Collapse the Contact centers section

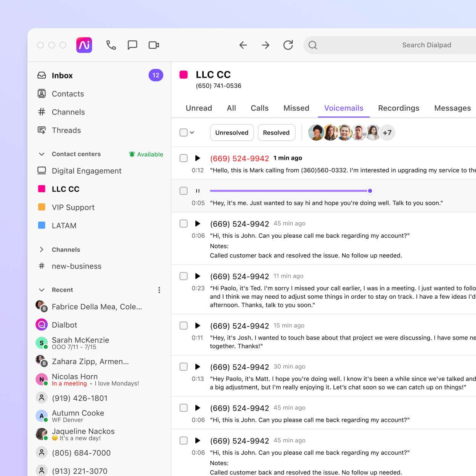[x=42, y=154]
